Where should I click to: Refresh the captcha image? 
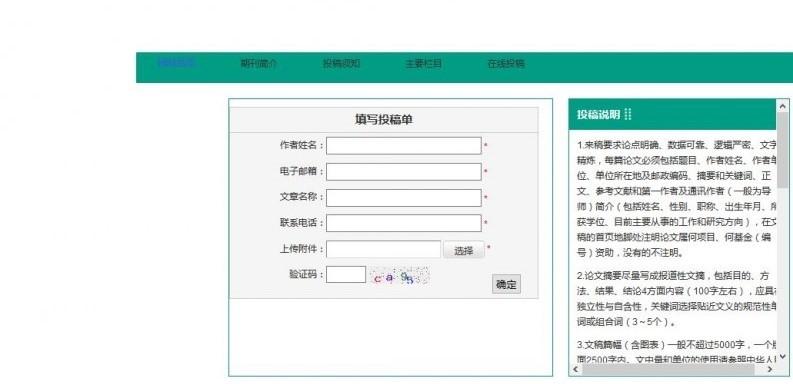pos(399,276)
